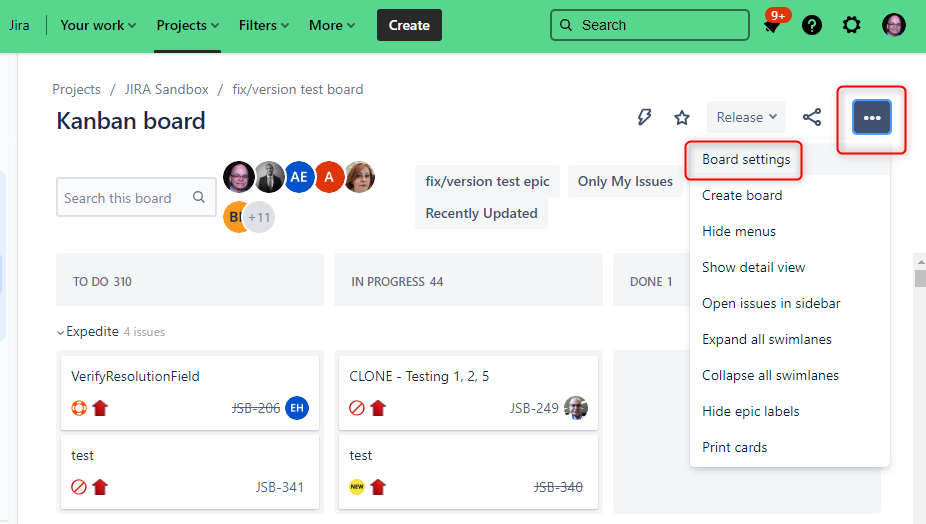Open the Your work dropdown
Viewport: 926px width, 524px height.
98,25
